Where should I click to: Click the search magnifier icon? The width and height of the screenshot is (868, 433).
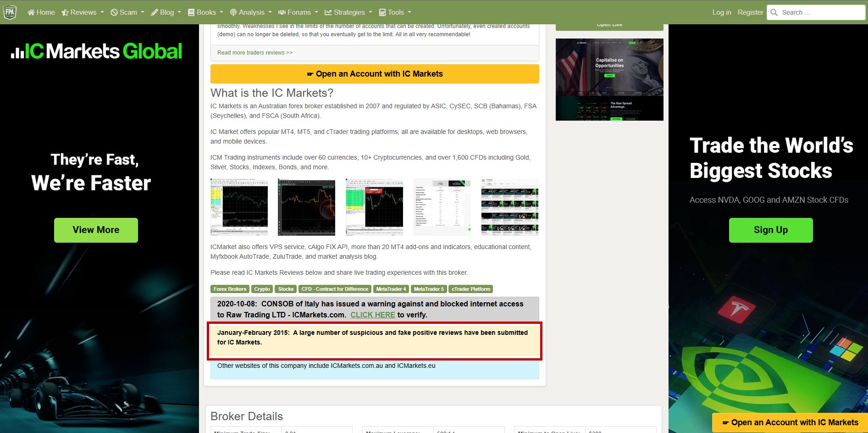774,12
